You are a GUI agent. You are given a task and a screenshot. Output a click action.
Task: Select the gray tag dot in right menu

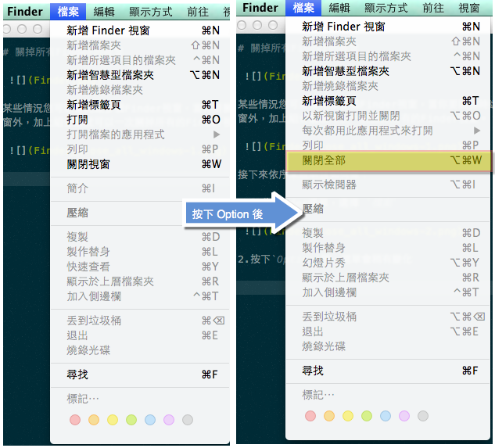click(423, 416)
